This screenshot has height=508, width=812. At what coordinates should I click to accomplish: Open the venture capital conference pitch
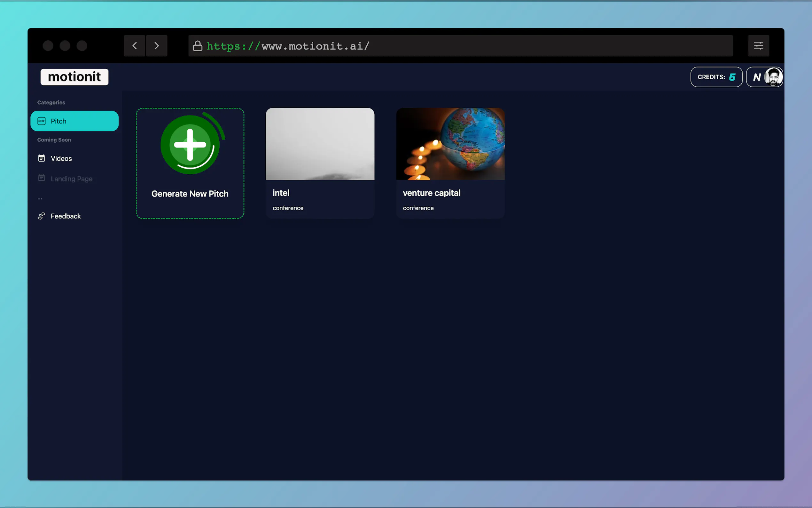point(450,163)
